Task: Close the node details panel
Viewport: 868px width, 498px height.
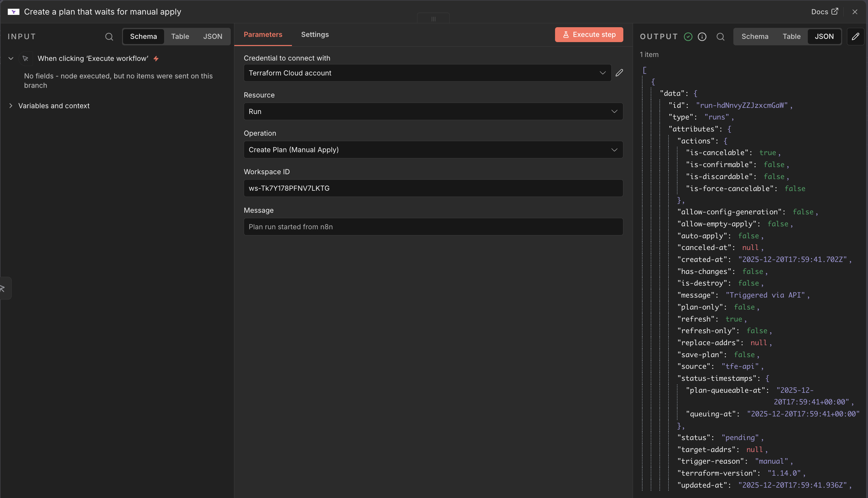Action: (x=855, y=12)
